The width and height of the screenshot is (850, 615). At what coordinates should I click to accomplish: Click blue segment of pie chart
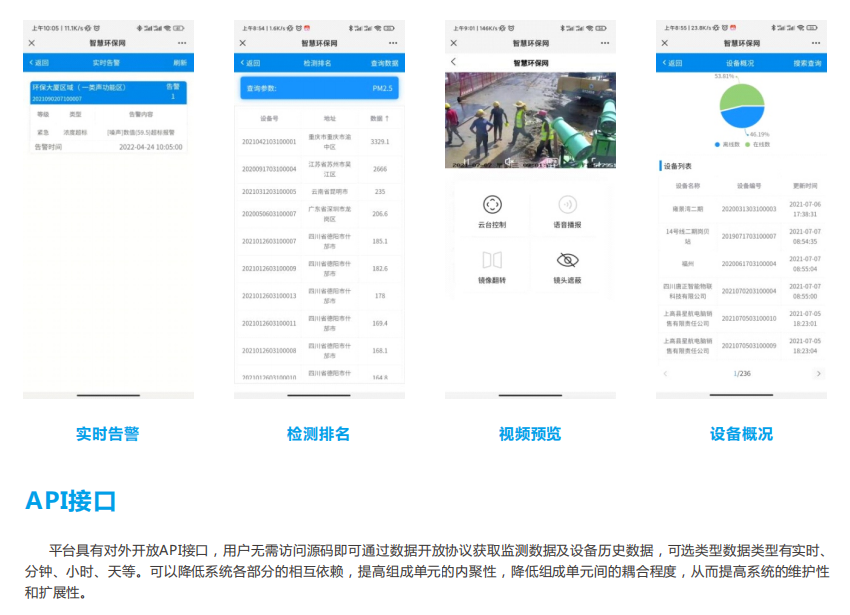click(745, 118)
